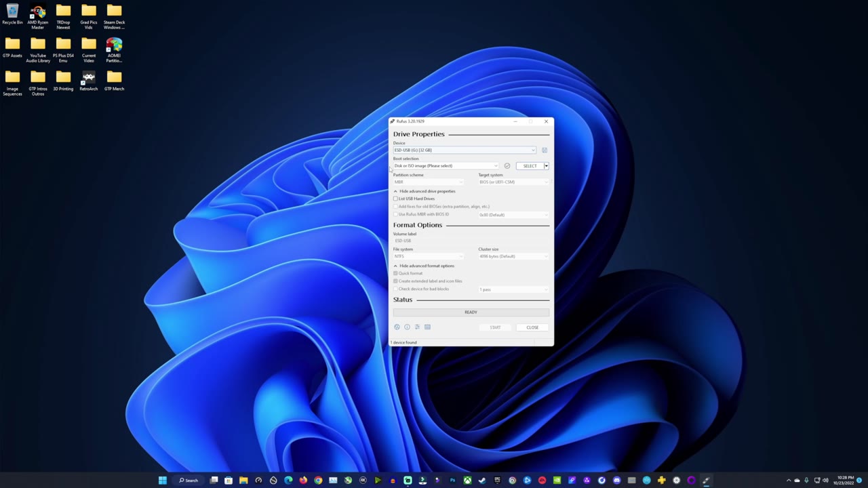Open the File system NTFS dropdown
868x488 pixels.
(x=429, y=256)
